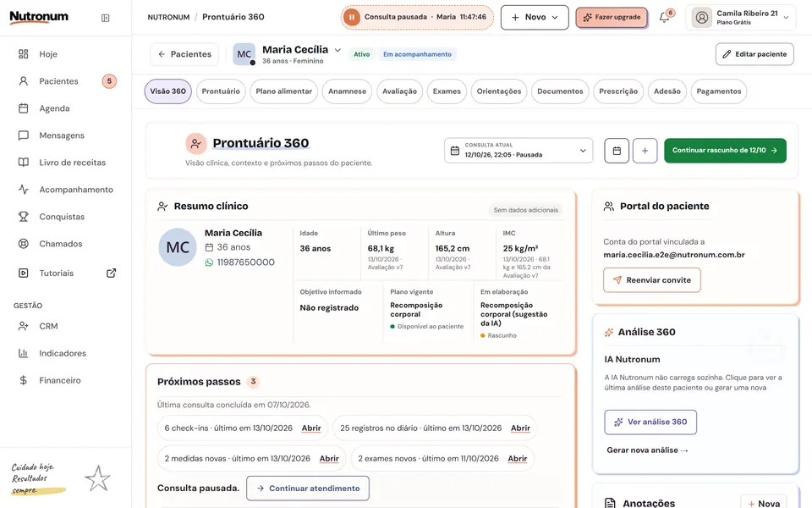
Task: Click the pause icon in Consulta pausada
Action: tap(351, 17)
